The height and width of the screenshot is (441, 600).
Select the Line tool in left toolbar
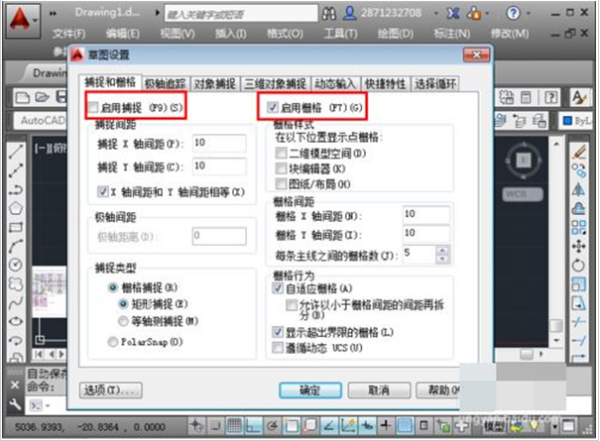click(x=16, y=152)
